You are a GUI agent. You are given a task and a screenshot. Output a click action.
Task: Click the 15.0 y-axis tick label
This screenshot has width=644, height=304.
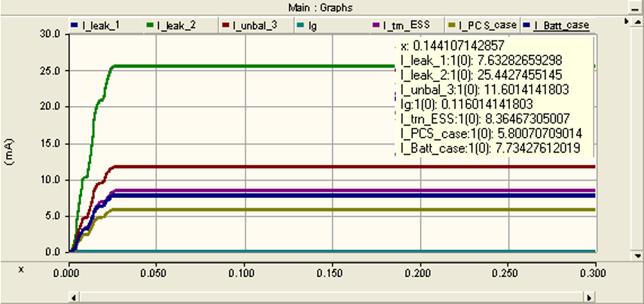click(49, 144)
